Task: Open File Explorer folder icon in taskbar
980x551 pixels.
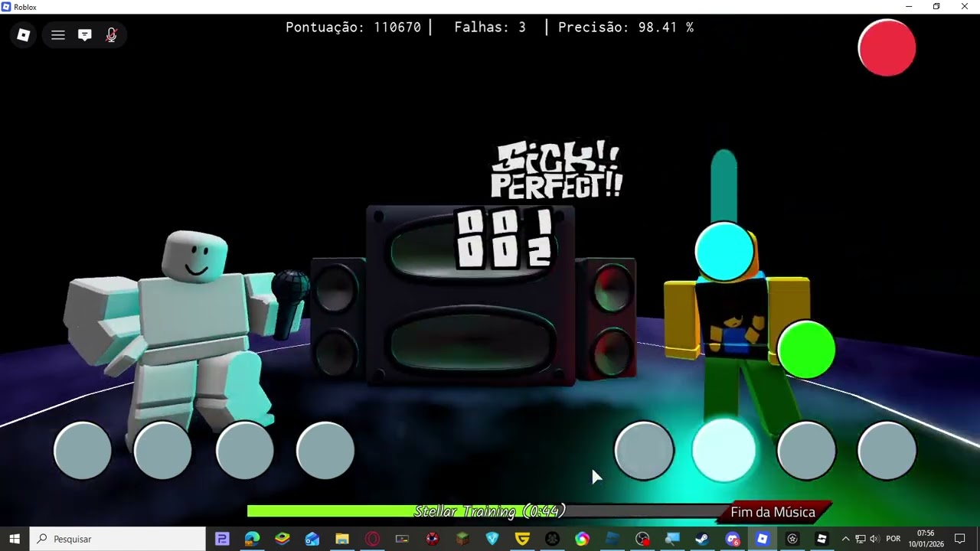Action: [342, 539]
